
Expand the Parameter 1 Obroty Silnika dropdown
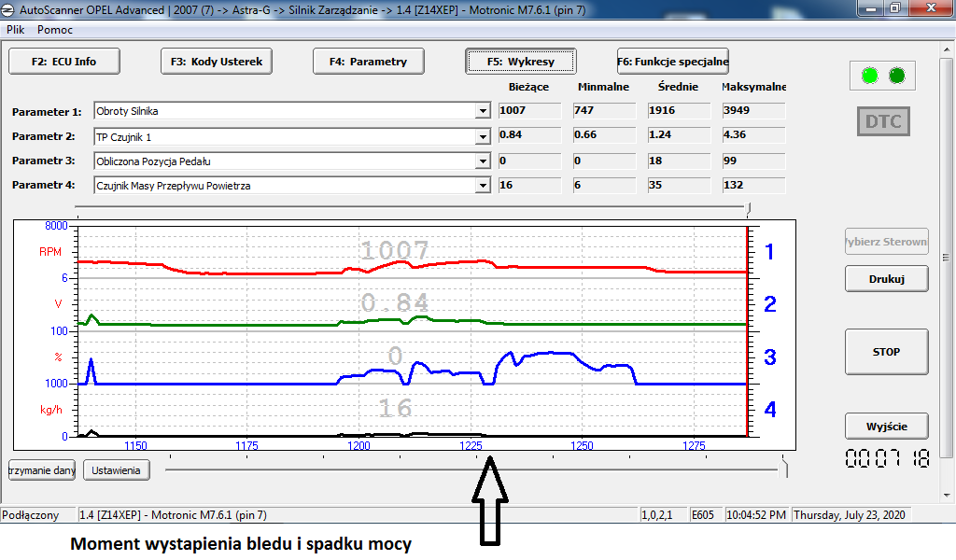(483, 111)
